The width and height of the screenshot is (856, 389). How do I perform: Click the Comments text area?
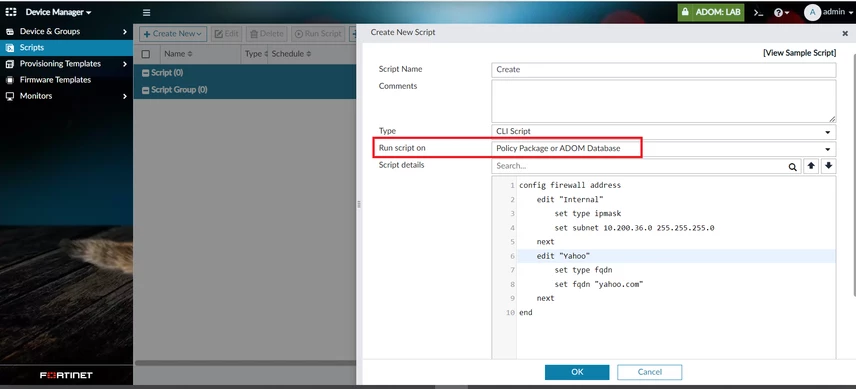pos(663,101)
